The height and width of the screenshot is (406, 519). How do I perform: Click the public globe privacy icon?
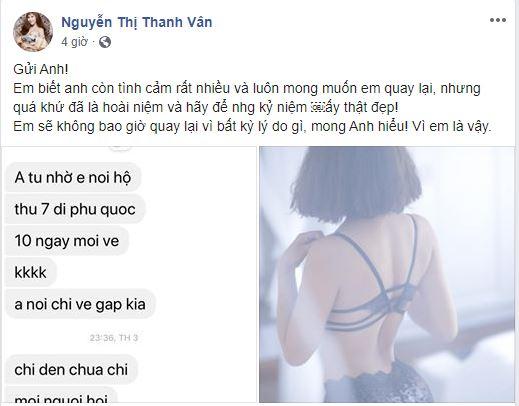pos(105,42)
